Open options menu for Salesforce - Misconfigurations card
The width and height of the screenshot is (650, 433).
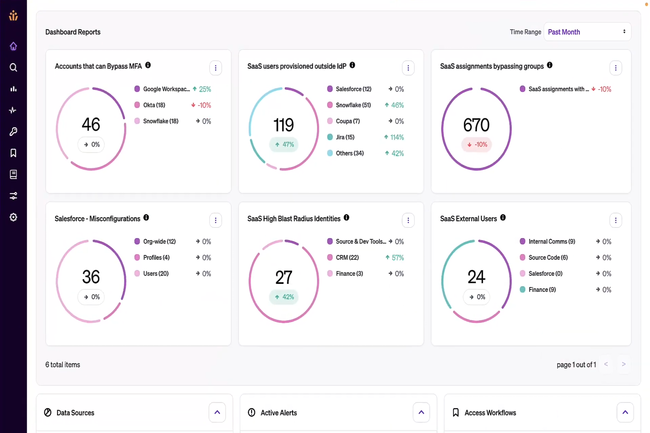(x=215, y=220)
